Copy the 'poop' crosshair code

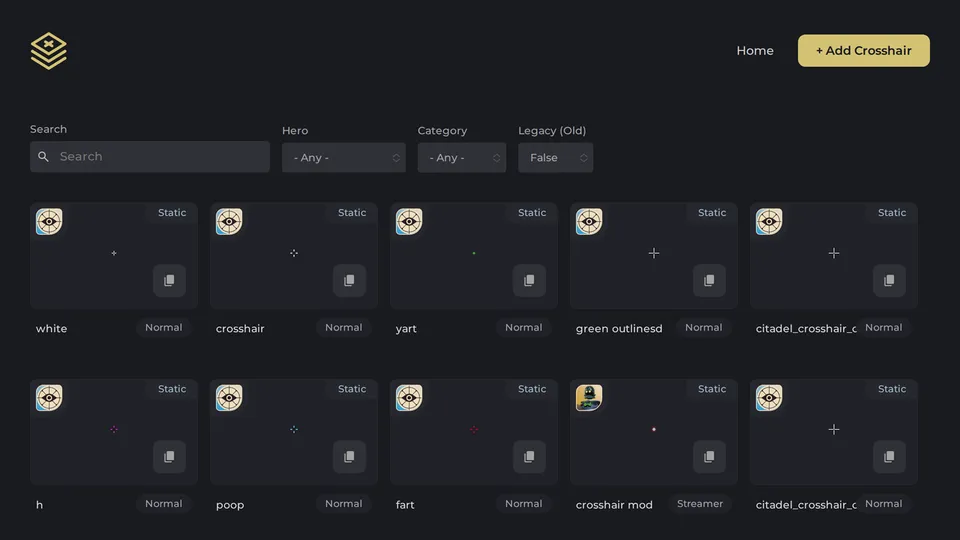[349, 457]
